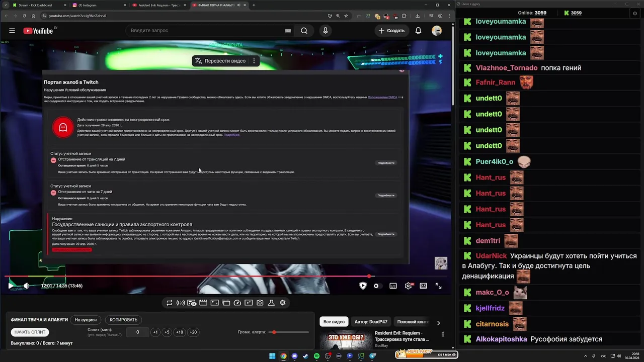Click the clapperboard icon in extension toolbar
This screenshot has width=644, height=362.
[203, 303]
